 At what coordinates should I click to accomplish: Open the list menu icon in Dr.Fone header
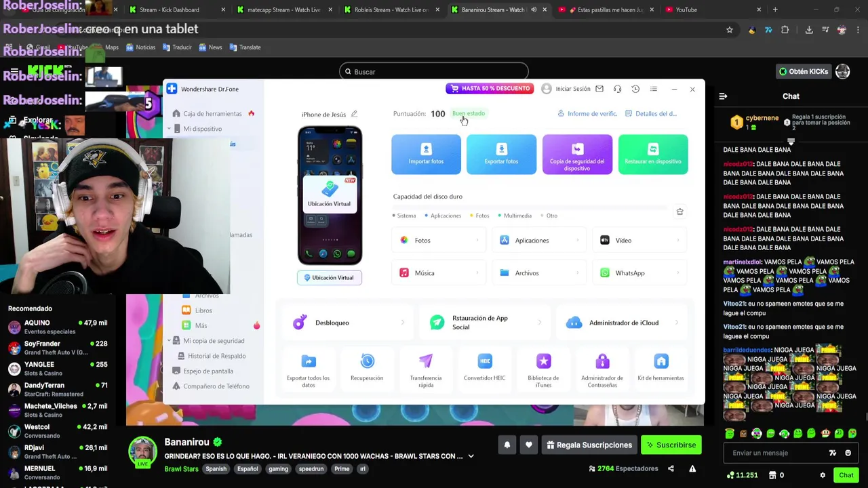[654, 89]
